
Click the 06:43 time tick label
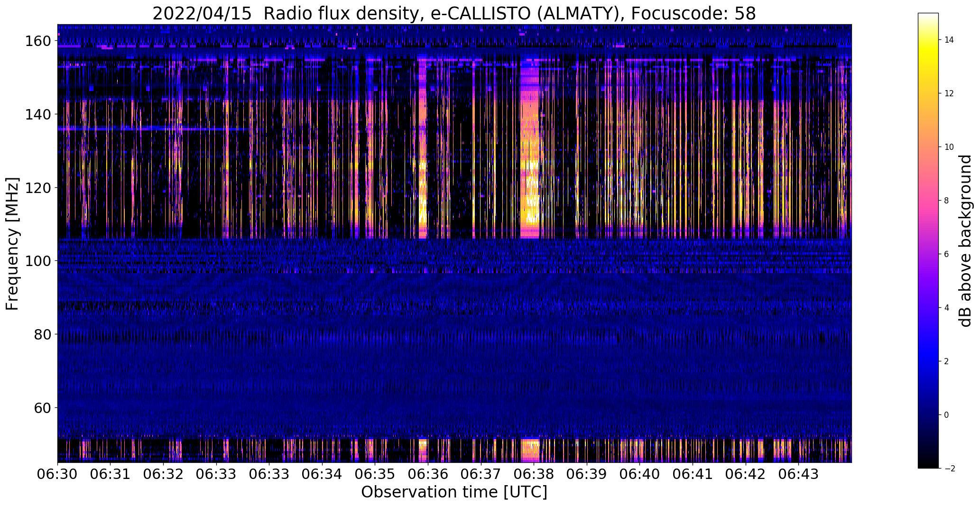[x=799, y=474]
